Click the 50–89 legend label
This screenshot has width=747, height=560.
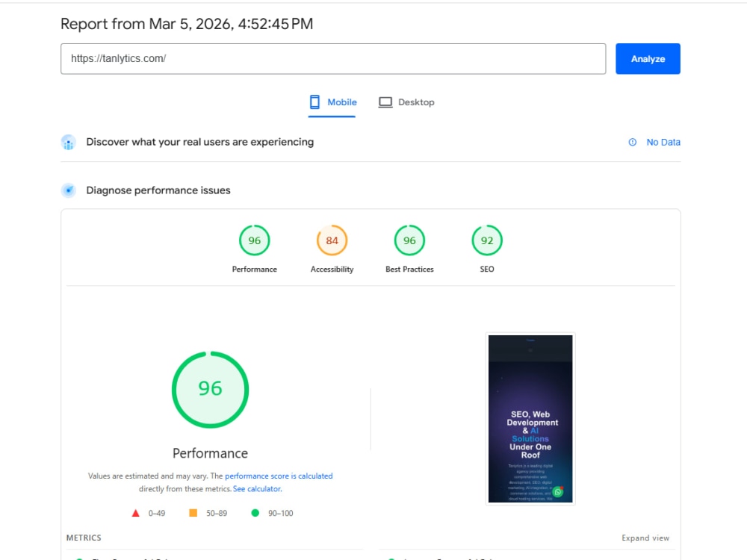click(217, 514)
